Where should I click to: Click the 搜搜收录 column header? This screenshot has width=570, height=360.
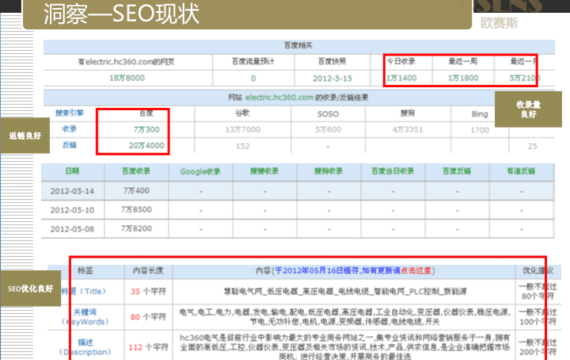coord(264,171)
